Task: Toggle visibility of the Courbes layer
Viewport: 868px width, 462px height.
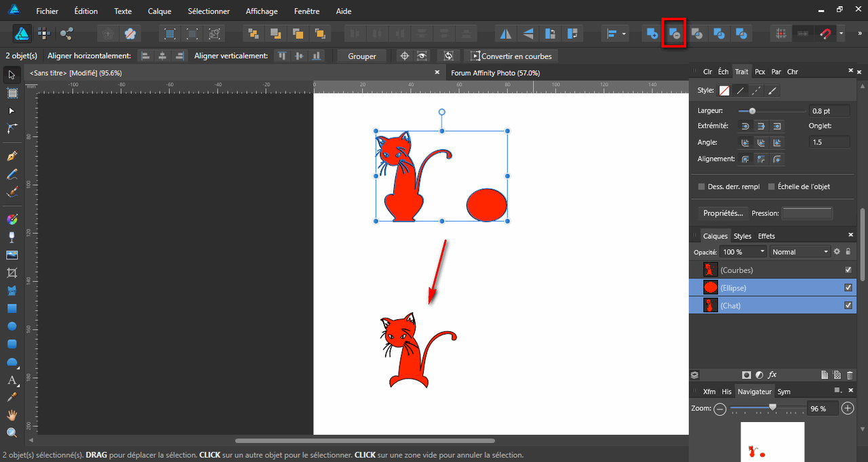Action: pyautogui.click(x=848, y=270)
